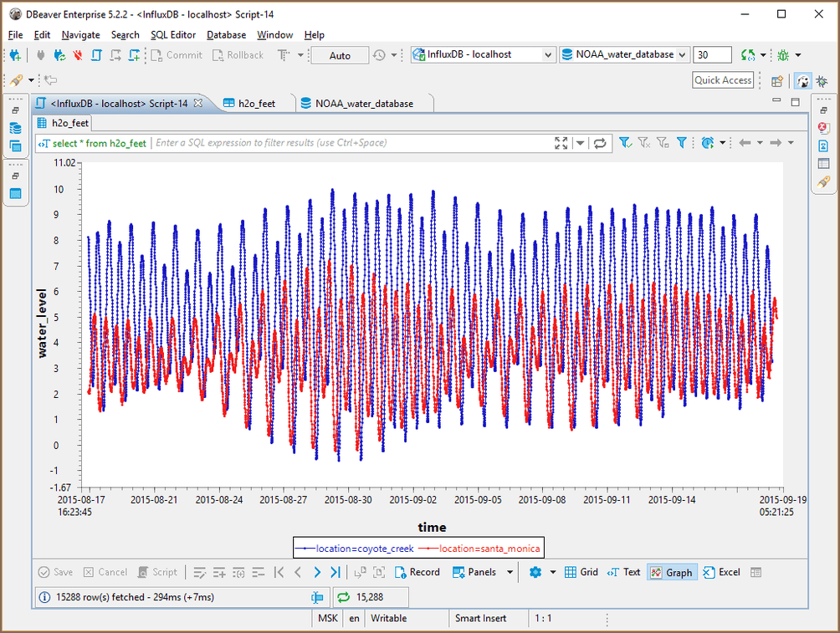Viewport: 840px width, 633px height.
Task: Click the Auto commit mode button
Action: pyautogui.click(x=340, y=55)
